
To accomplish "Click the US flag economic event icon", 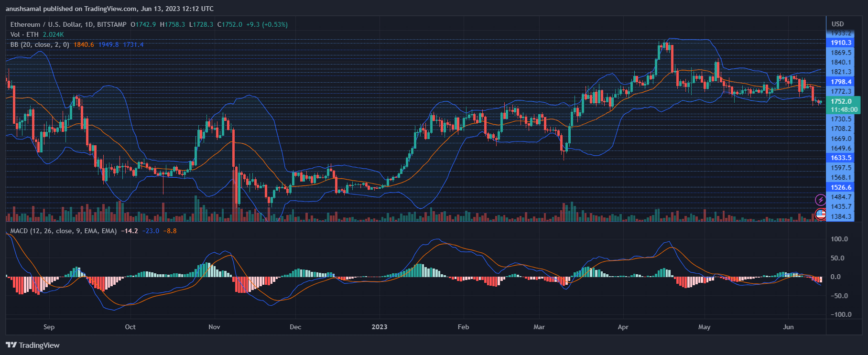I will tap(820, 214).
